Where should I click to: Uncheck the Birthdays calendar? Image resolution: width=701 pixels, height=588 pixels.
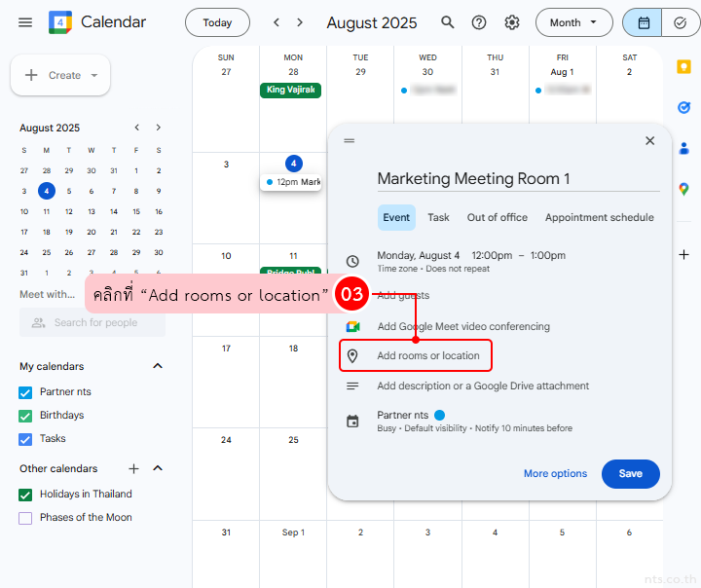25,416
